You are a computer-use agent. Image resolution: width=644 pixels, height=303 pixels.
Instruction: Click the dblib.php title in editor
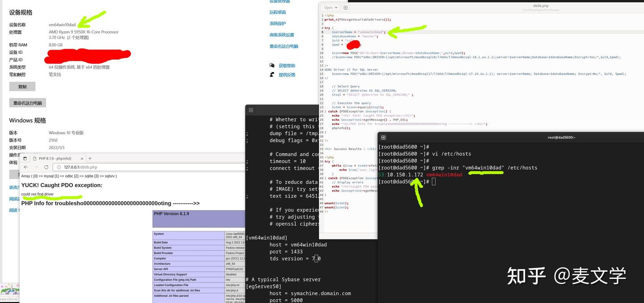coord(540,6)
